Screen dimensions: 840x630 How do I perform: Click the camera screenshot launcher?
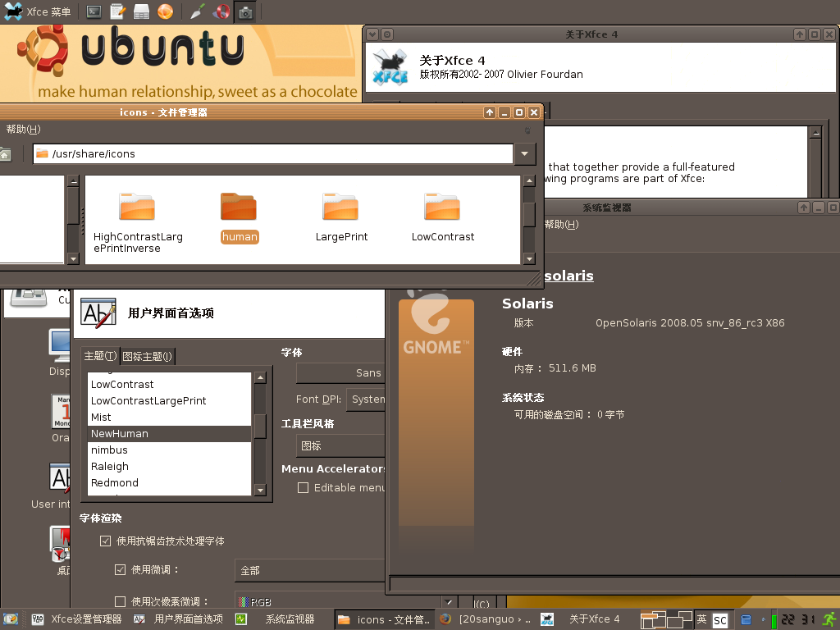[x=245, y=11]
